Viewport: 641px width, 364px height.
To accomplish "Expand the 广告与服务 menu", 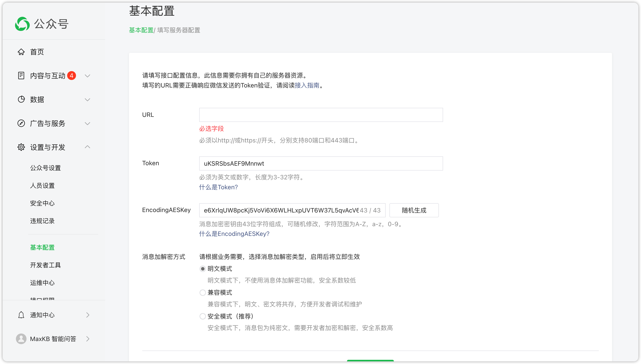I will (87, 123).
